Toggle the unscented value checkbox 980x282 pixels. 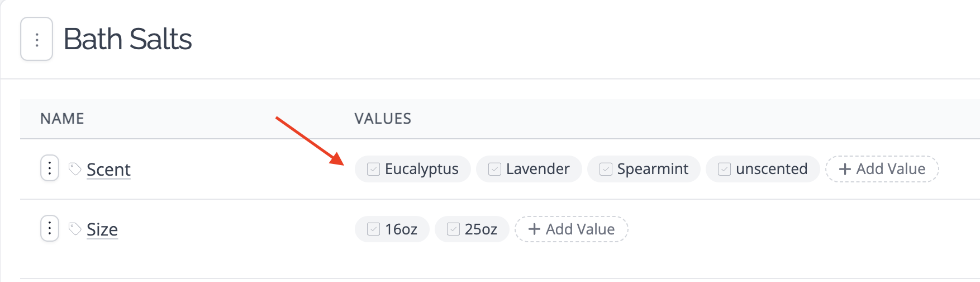[724, 169]
